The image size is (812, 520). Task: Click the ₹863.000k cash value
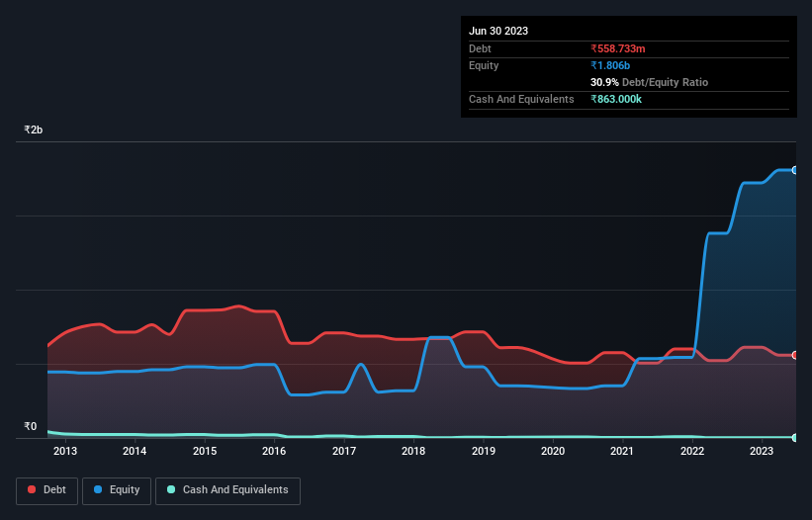point(616,99)
